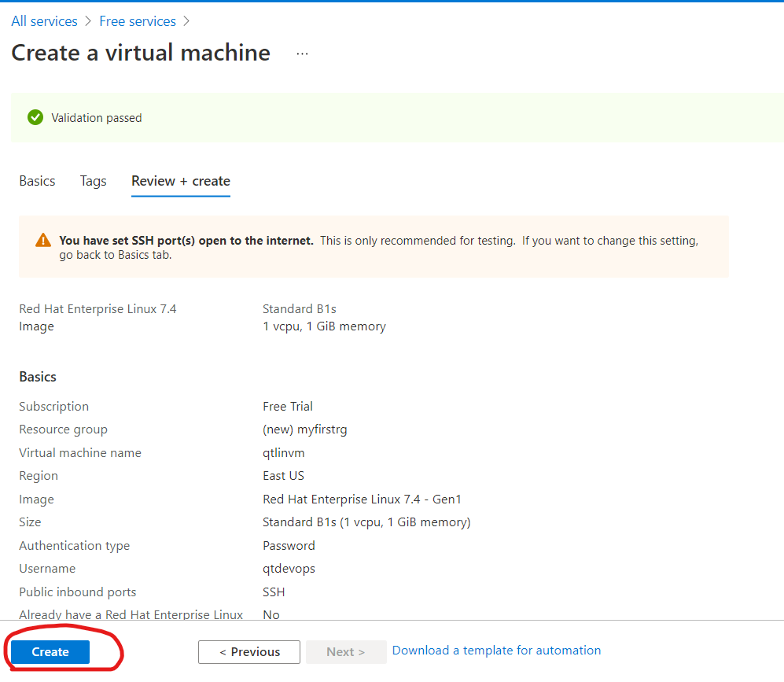The image size is (784, 682).
Task: Click the Public inbound ports label
Action: click(x=78, y=592)
